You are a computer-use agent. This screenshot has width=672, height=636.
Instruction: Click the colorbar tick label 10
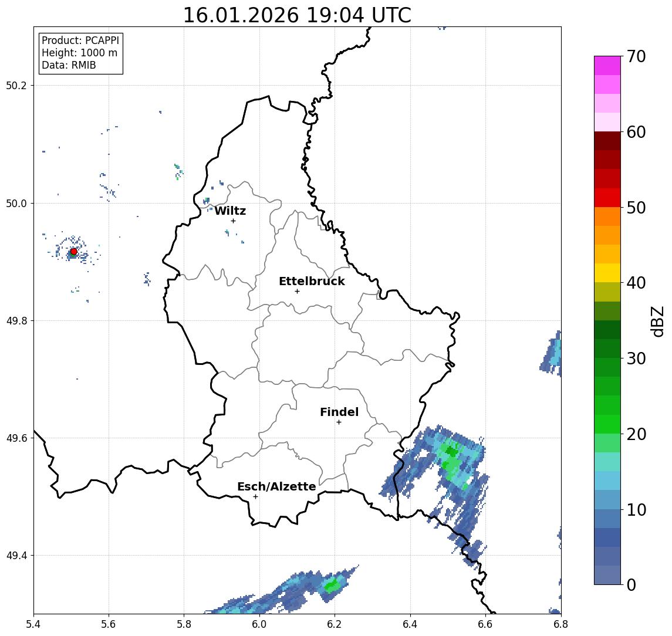tap(636, 510)
